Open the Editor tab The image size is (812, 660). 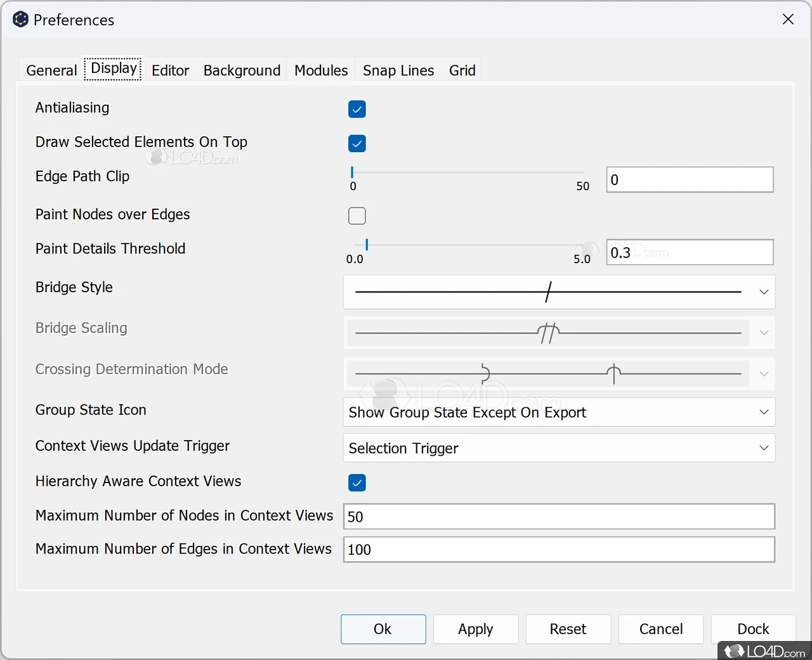click(170, 70)
